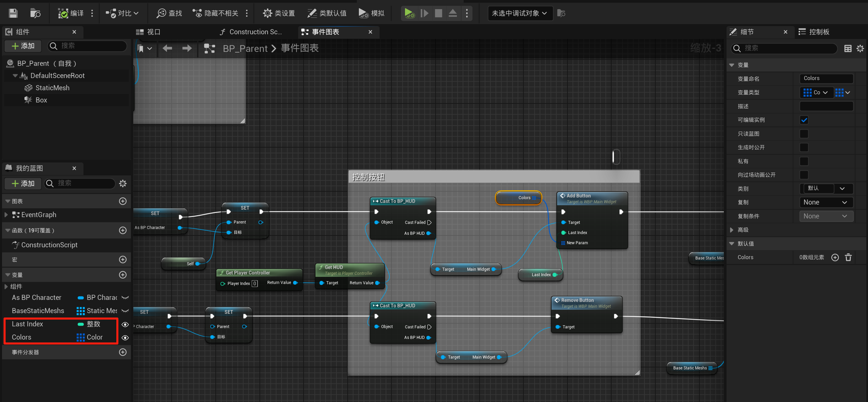This screenshot has height=402, width=868.
Task: Delete Colors array elements with trash icon
Action: pos(848,257)
